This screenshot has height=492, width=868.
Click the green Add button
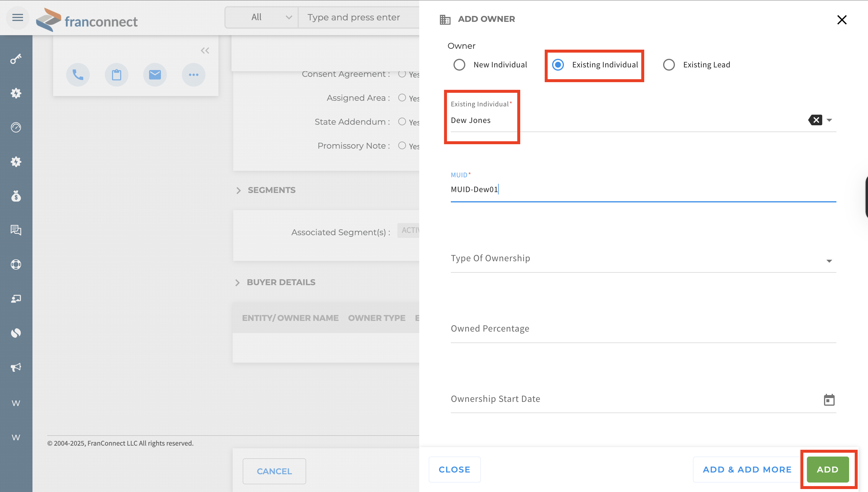pyautogui.click(x=828, y=470)
